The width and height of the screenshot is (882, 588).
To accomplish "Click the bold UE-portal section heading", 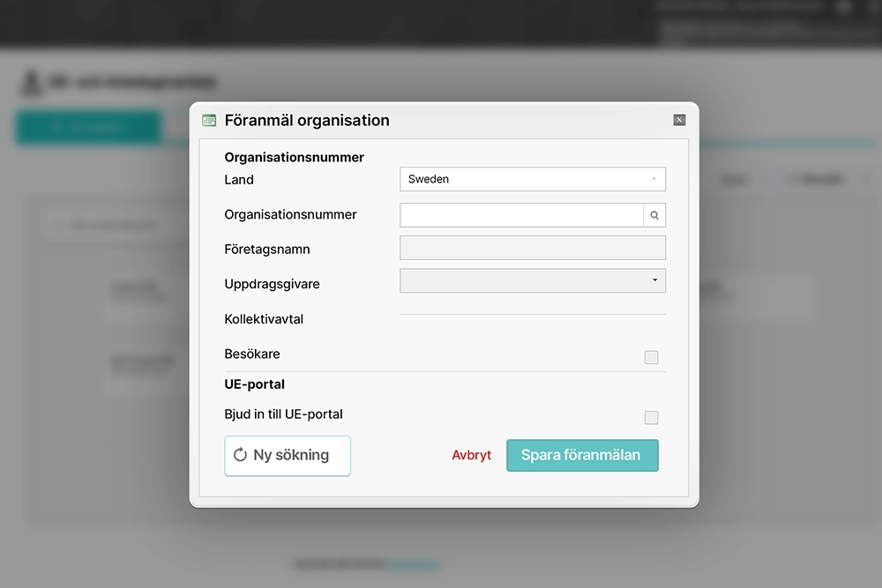I will (255, 384).
